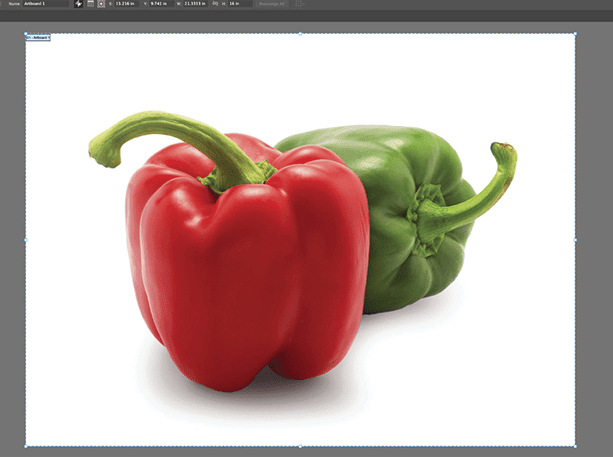Click the reference point locator icon
613x457 pixels.
pos(101,4)
